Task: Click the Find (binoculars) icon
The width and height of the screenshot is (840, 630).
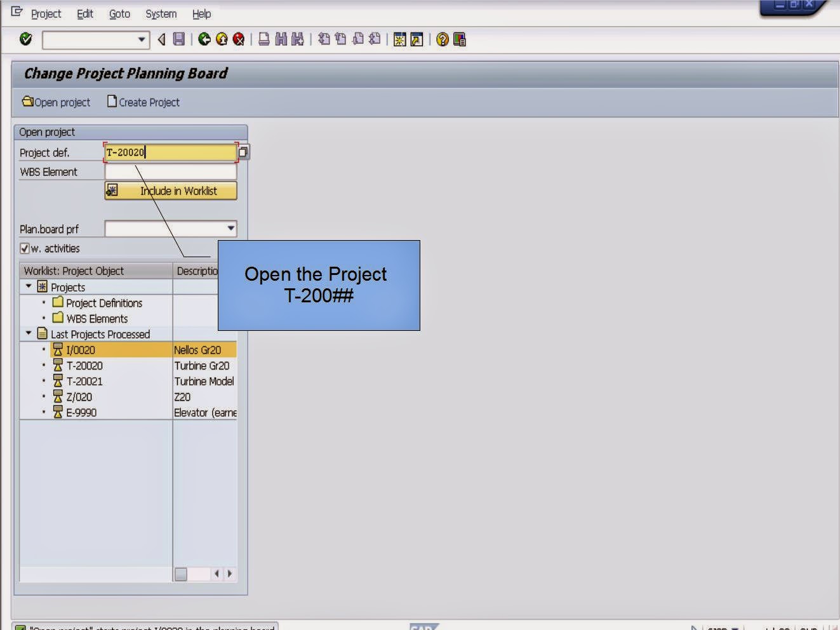Action: [279, 39]
